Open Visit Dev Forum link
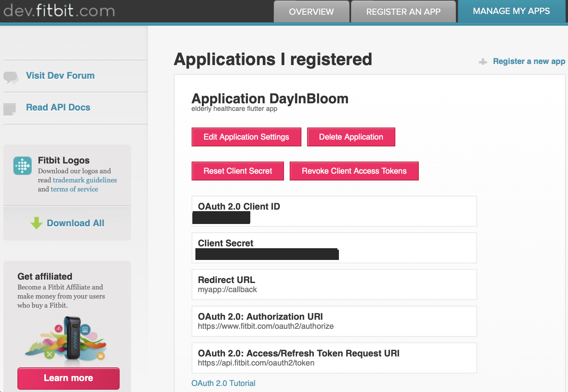The height and width of the screenshot is (392, 568). pos(60,76)
